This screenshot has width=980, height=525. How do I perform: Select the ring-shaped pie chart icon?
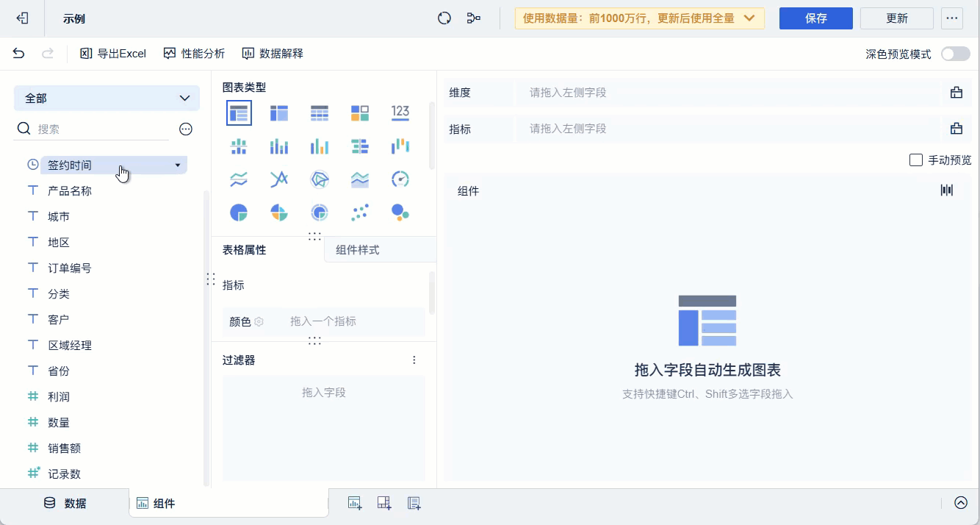(320, 213)
